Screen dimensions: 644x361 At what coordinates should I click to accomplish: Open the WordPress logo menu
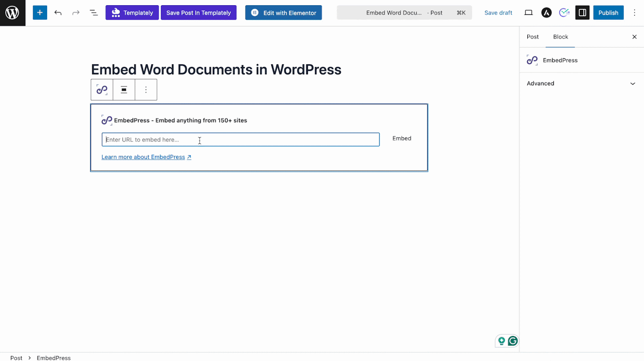pyautogui.click(x=12, y=13)
